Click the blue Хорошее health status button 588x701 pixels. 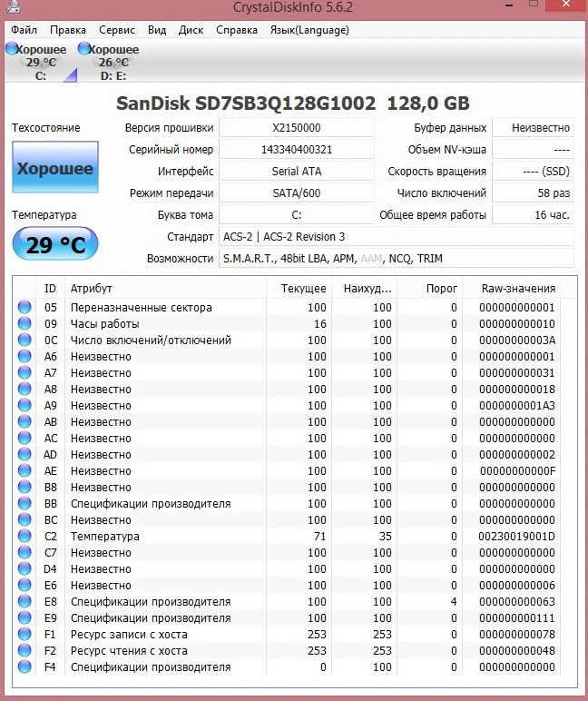point(55,167)
